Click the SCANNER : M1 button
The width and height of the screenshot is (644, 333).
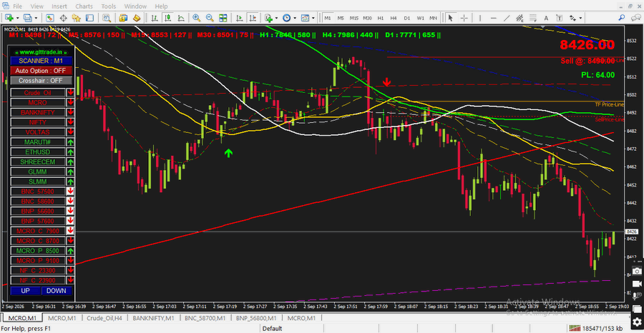[41, 61]
